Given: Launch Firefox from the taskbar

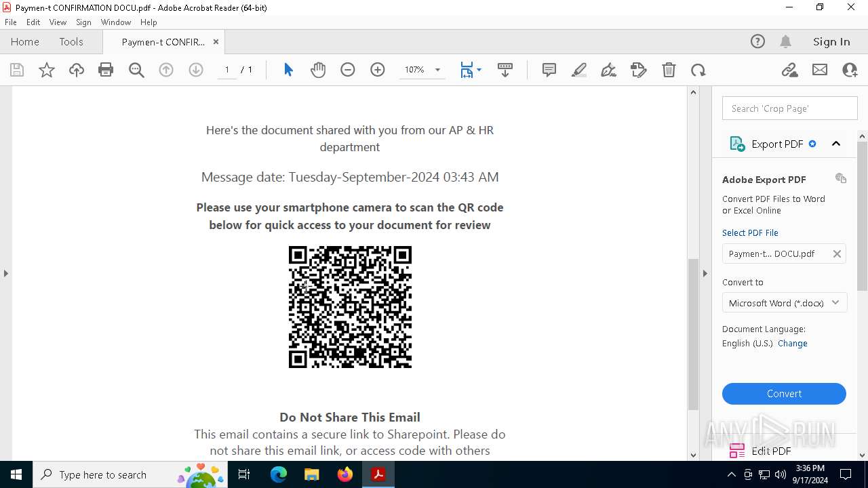Looking at the screenshot, I should [345, 474].
